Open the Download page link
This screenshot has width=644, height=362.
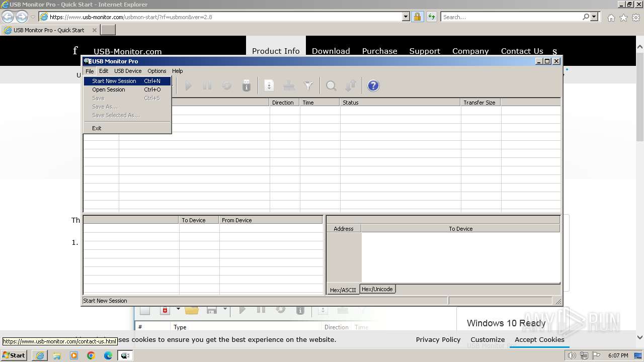click(331, 51)
